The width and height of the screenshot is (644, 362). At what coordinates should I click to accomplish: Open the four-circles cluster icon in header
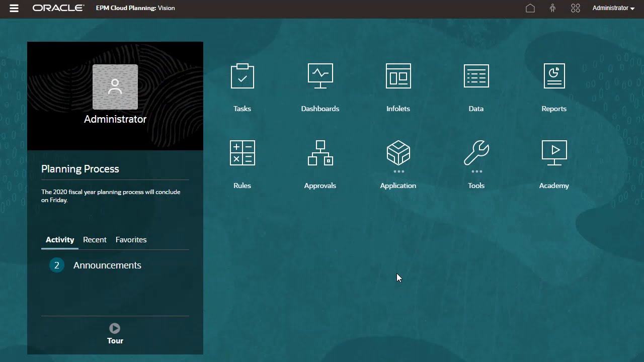[x=576, y=8]
